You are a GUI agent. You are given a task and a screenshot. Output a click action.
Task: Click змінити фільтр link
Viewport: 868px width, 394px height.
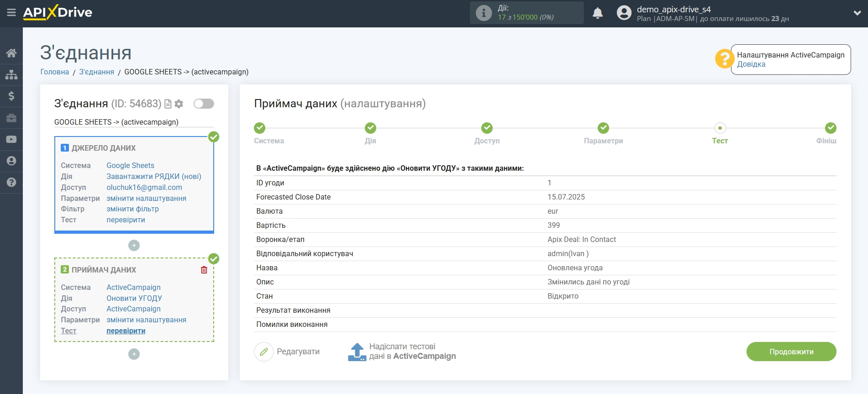(x=133, y=209)
